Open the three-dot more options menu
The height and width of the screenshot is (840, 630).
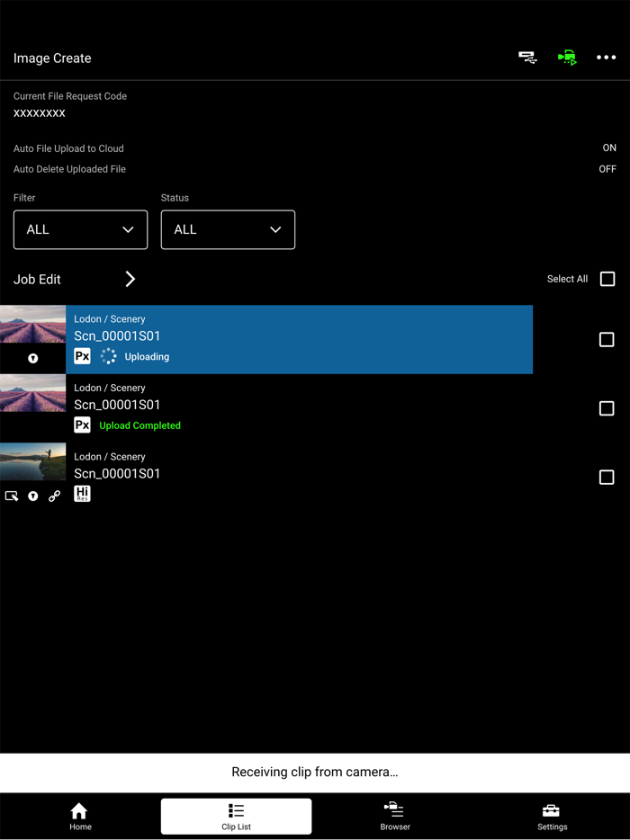click(x=607, y=58)
